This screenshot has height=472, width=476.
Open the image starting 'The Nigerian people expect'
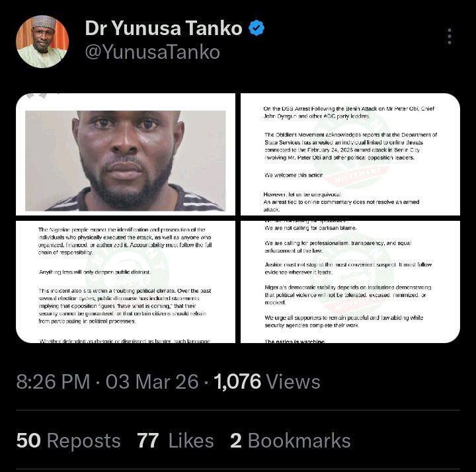click(126, 282)
